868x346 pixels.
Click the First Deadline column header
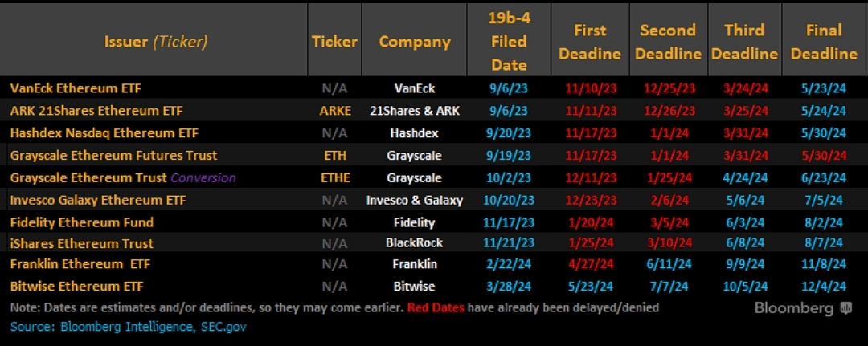[x=589, y=42]
